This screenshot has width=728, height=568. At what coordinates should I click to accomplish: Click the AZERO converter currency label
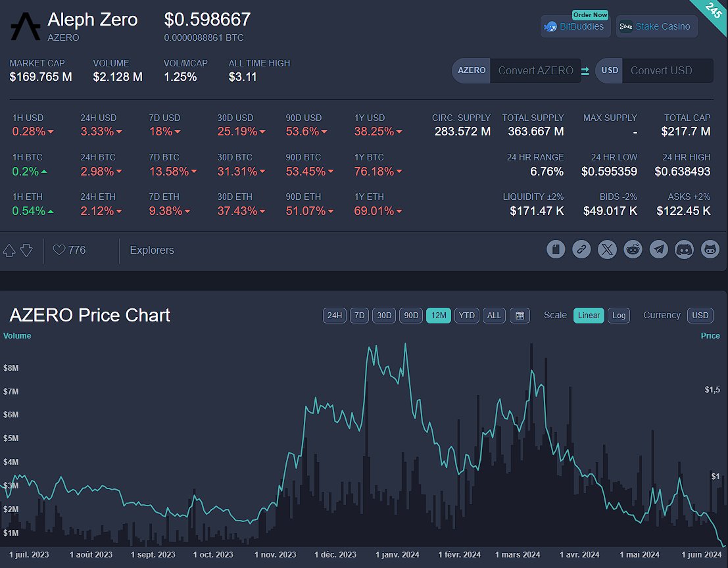click(x=472, y=70)
